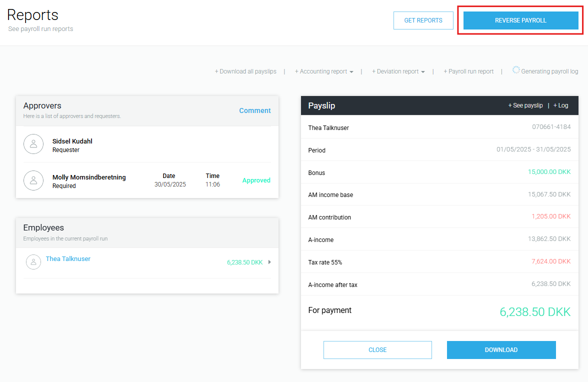Open See payslip link
588x382 pixels.
pyautogui.click(x=525, y=105)
